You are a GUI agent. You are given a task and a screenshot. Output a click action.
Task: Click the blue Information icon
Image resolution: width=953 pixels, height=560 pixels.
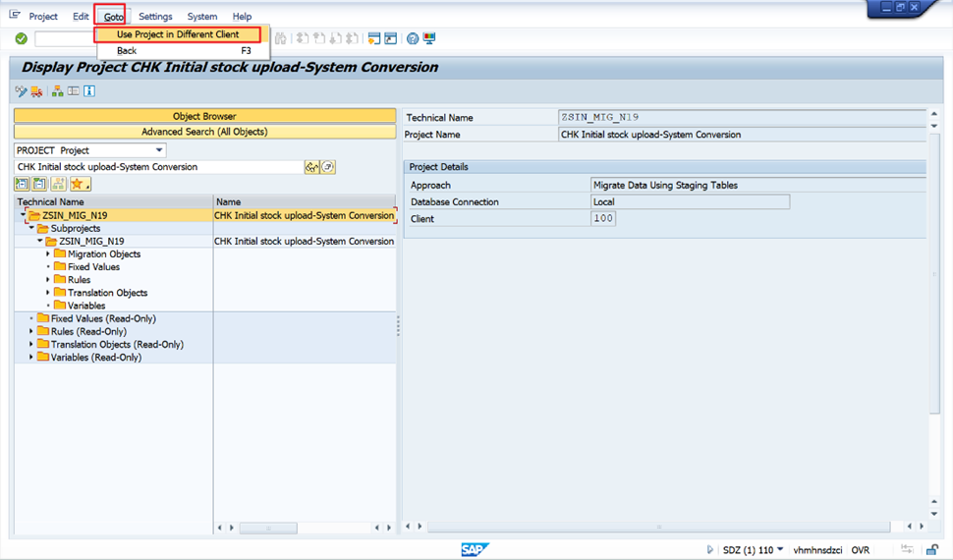[x=89, y=91]
